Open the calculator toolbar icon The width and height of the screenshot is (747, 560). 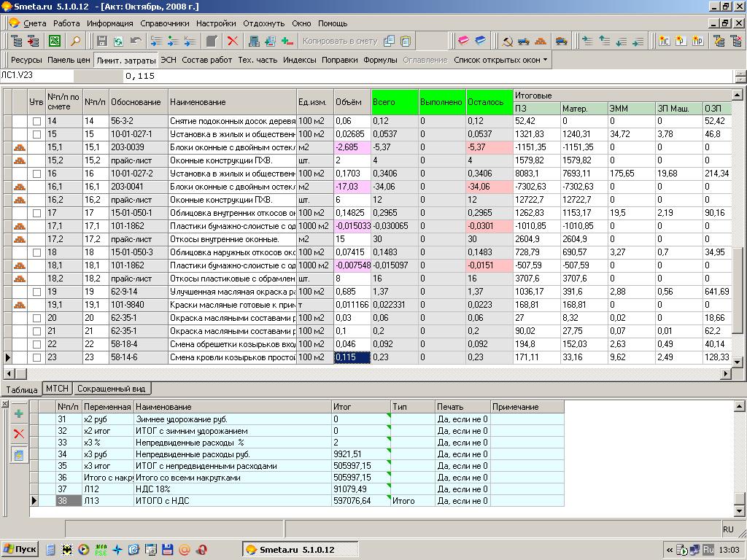tap(254, 41)
